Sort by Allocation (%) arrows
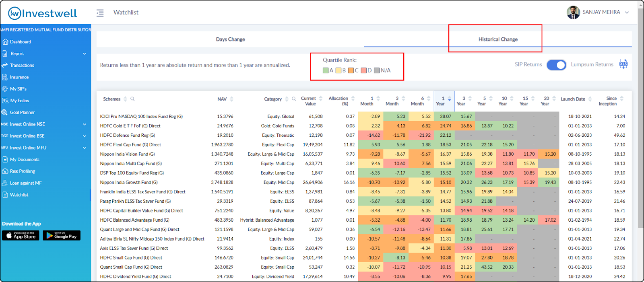Image resolution: width=644 pixels, height=282 pixels. pyautogui.click(x=353, y=98)
